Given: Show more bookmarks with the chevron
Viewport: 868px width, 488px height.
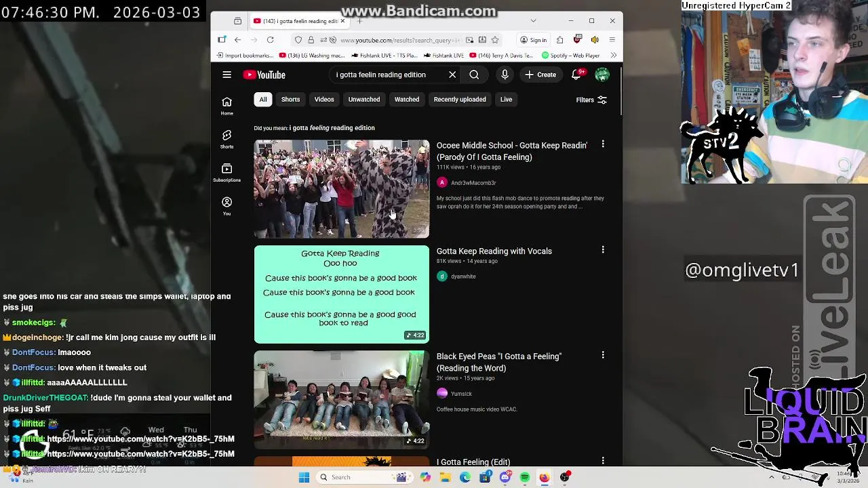Looking at the screenshot, I should tap(613, 56).
